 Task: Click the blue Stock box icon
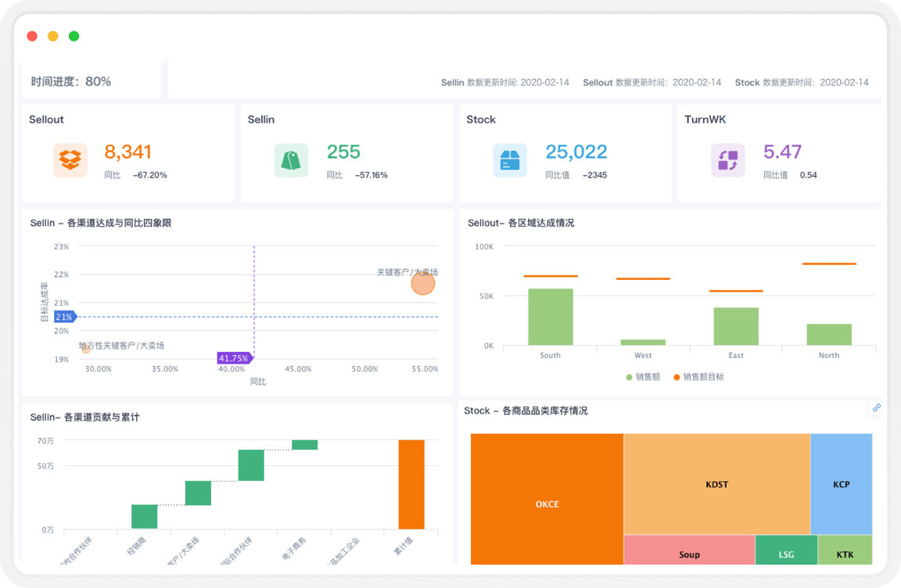(x=509, y=160)
